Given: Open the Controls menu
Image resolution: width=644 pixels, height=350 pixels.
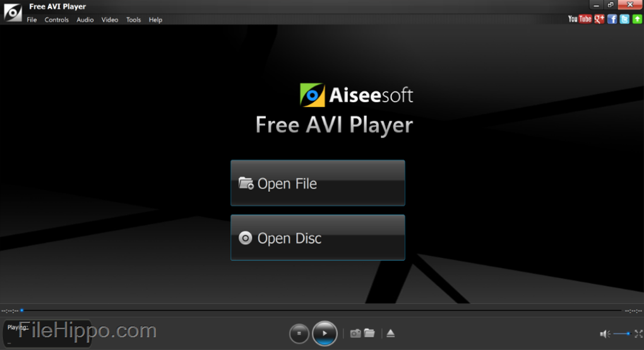Looking at the screenshot, I should tap(57, 20).
